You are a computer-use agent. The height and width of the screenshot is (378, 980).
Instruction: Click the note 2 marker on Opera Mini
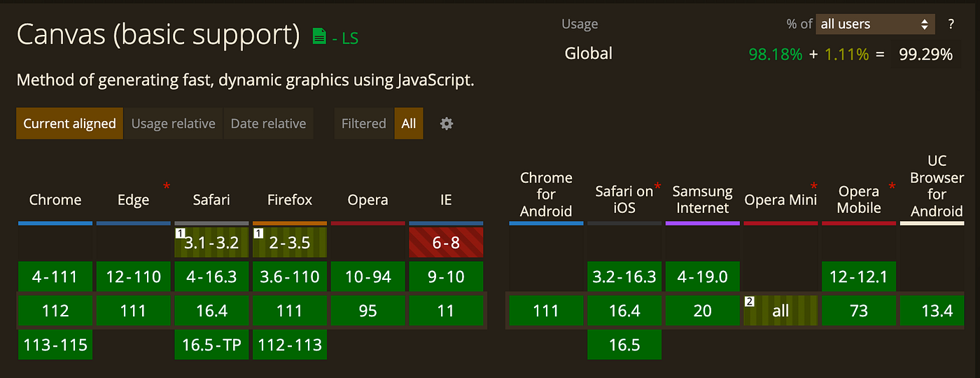(x=749, y=302)
